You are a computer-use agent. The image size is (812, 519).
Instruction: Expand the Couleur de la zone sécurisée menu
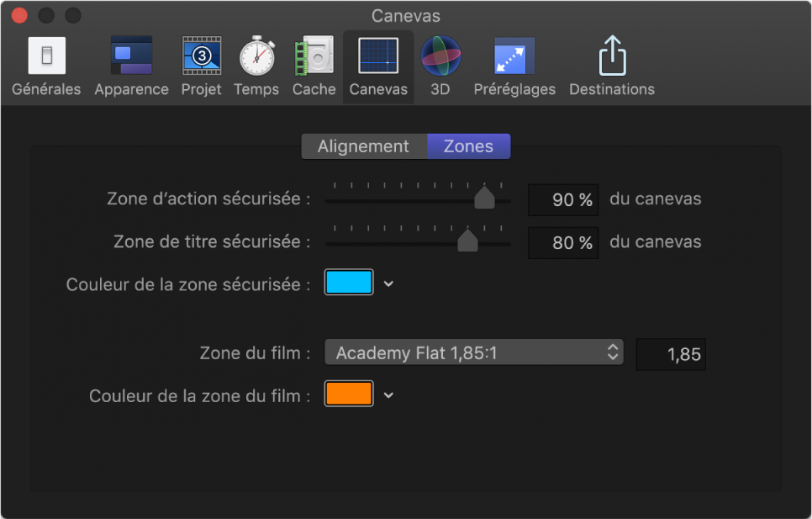(x=388, y=283)
